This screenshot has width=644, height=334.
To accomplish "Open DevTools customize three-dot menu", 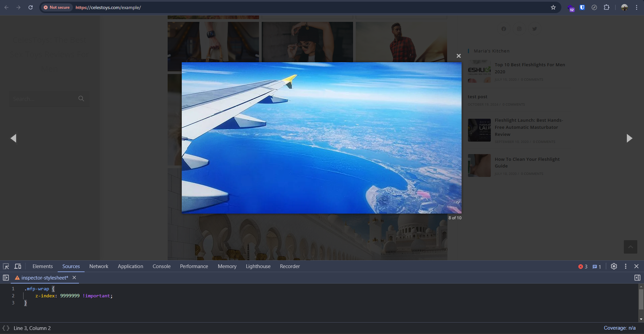I will (626, 266).
